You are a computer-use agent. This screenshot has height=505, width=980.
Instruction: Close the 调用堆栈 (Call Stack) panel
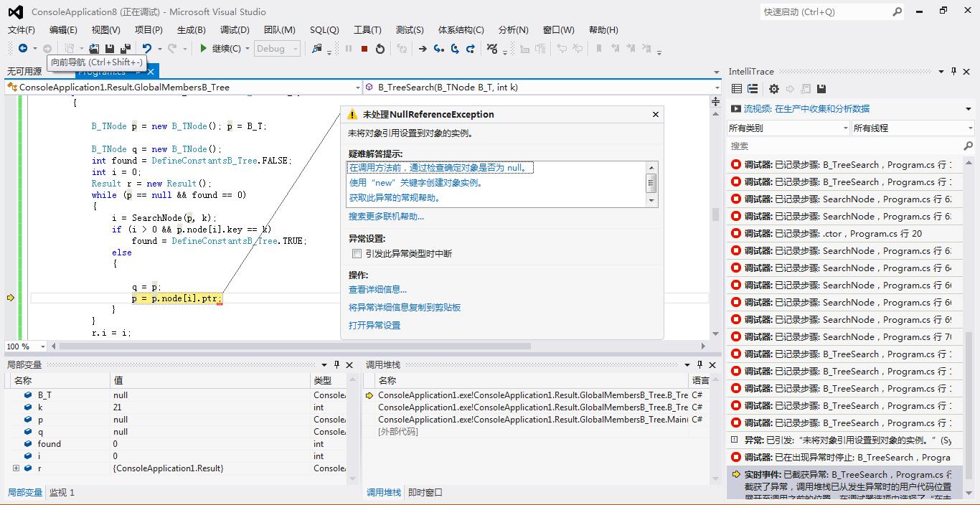[712, 364]
